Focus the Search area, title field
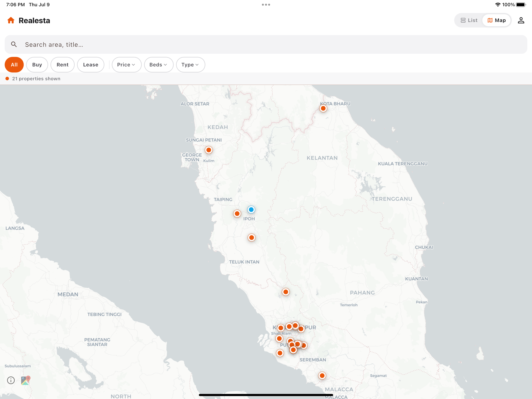The height and width of the screenshot is (399, 532). 266,45
